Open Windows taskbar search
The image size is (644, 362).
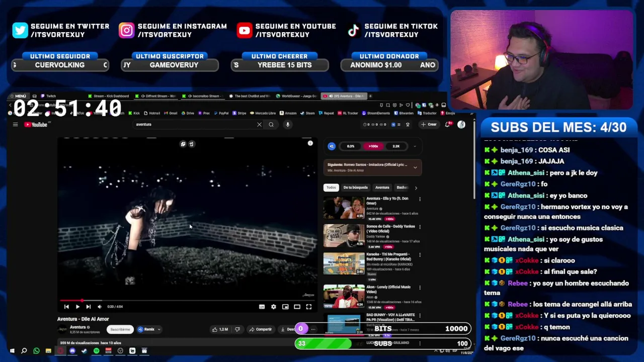pyautogui.click(x=24, y=351)
